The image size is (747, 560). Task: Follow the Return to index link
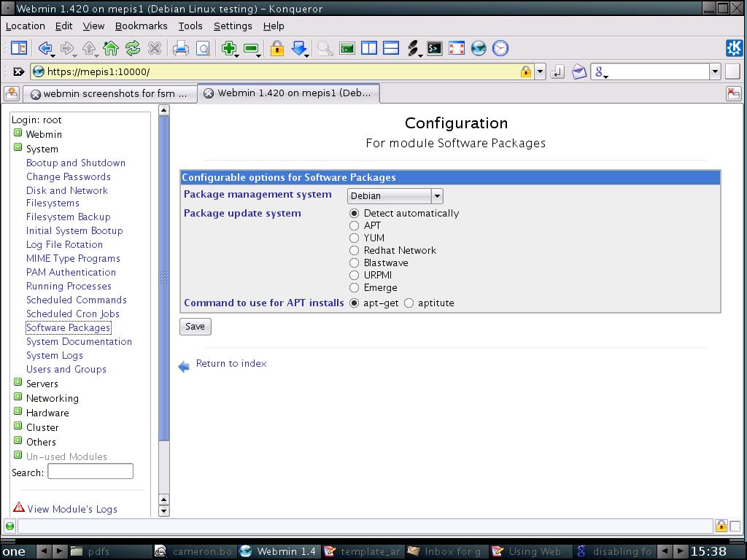pyautogui.click(x=231, y=363)
